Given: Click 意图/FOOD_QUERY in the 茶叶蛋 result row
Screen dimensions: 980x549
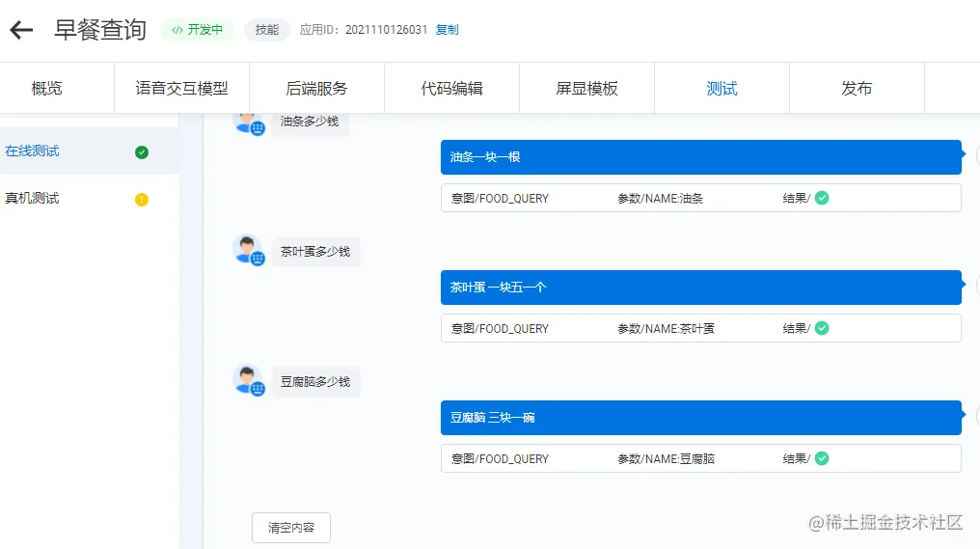Looking at the screenshot, I should point(500,328).
